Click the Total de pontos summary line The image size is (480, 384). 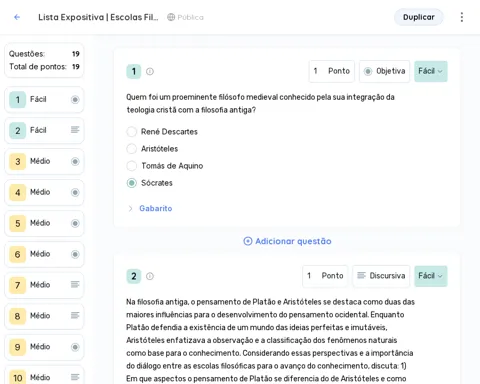pos(44,67)
